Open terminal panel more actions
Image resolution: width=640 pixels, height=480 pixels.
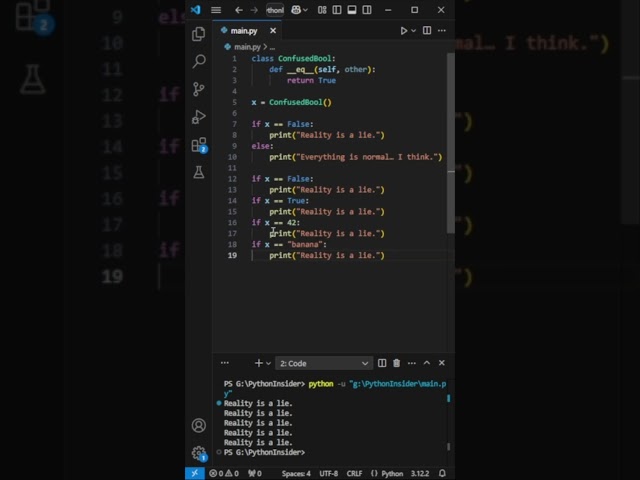pyautogui.click(x=411, y=363)
